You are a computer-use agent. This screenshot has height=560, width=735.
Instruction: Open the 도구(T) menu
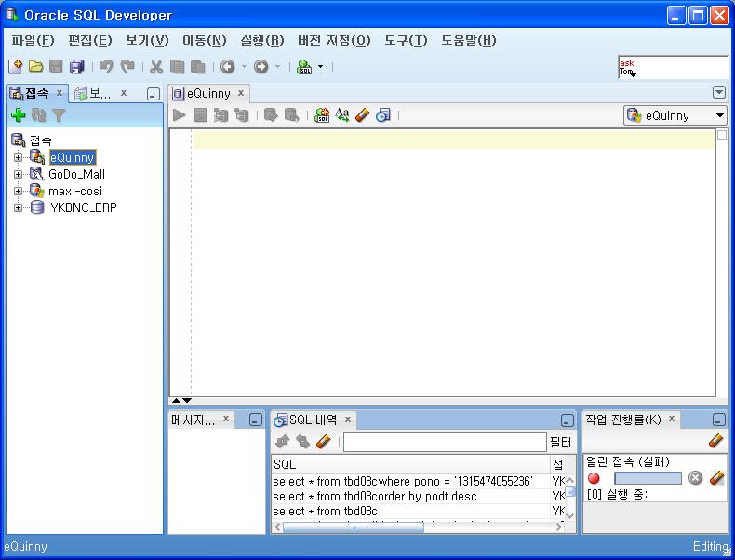point(406,40)
